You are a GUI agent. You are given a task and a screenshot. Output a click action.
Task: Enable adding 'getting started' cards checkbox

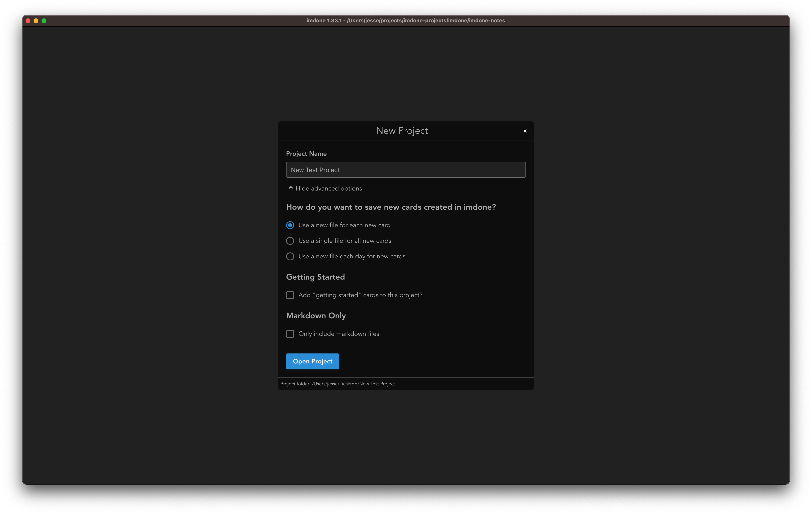click(290, 295)
